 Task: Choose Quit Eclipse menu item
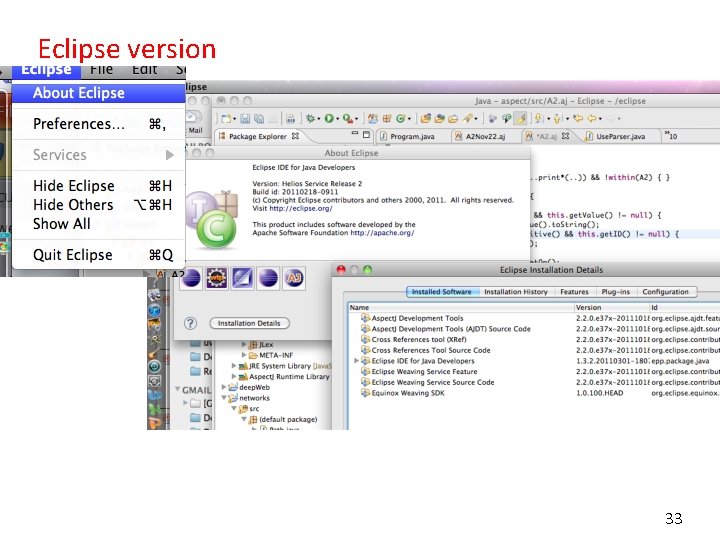(x=99, y=254)
